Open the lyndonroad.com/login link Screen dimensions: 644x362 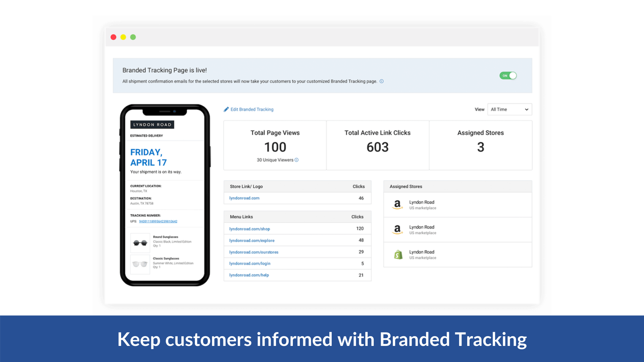coord(250,263)
